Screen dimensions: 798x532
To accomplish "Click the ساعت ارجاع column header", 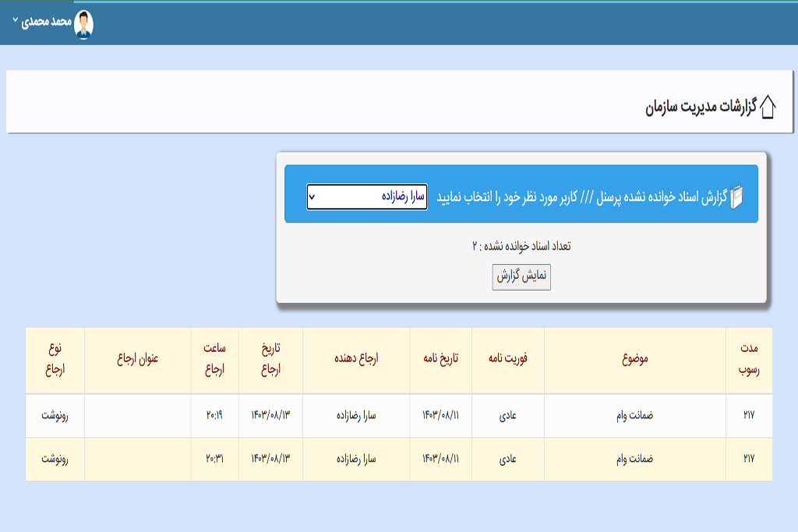I will (215, 360).
